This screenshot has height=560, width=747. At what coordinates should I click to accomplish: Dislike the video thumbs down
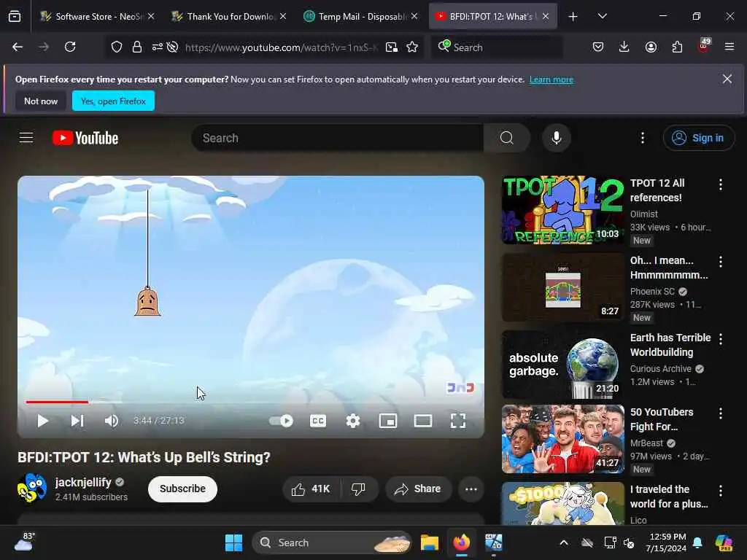tap(359, 489)
